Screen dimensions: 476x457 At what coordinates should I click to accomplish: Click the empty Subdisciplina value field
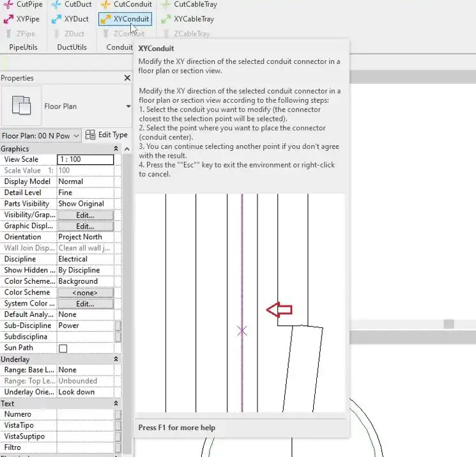(86, 337)
